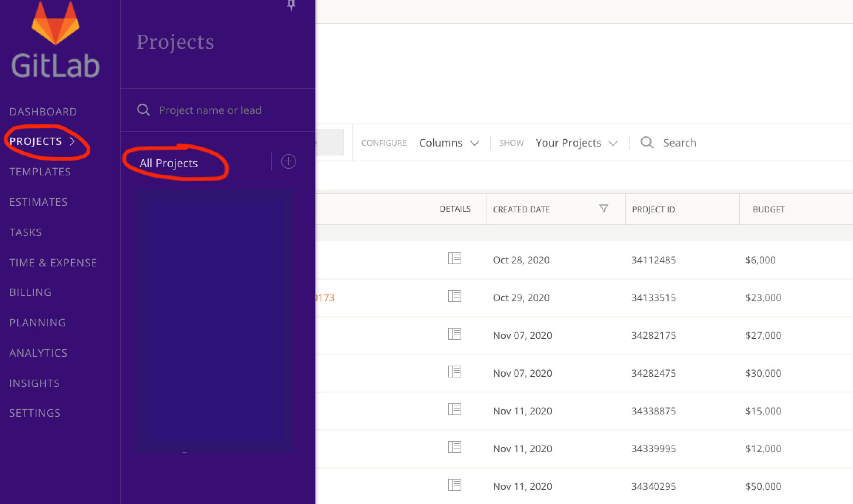This screenshot has height=504, width=853.
Task: Open details icon for project 34112485
Action: coord(454,258)
